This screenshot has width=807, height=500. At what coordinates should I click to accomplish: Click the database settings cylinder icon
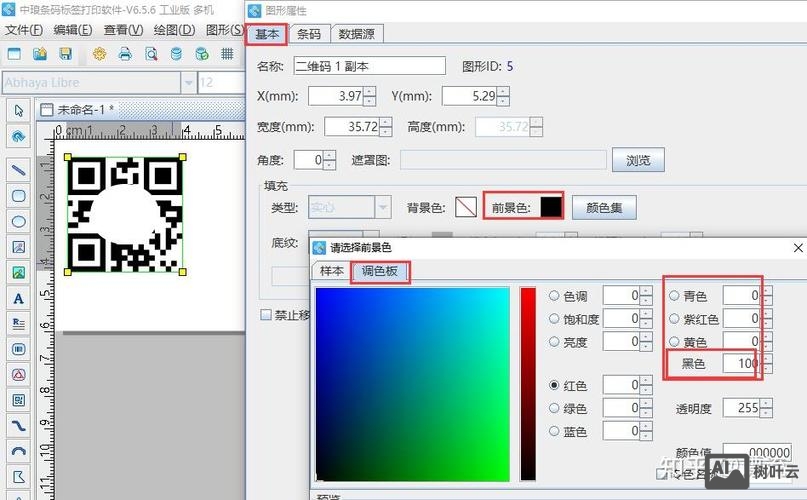[176, 54]
